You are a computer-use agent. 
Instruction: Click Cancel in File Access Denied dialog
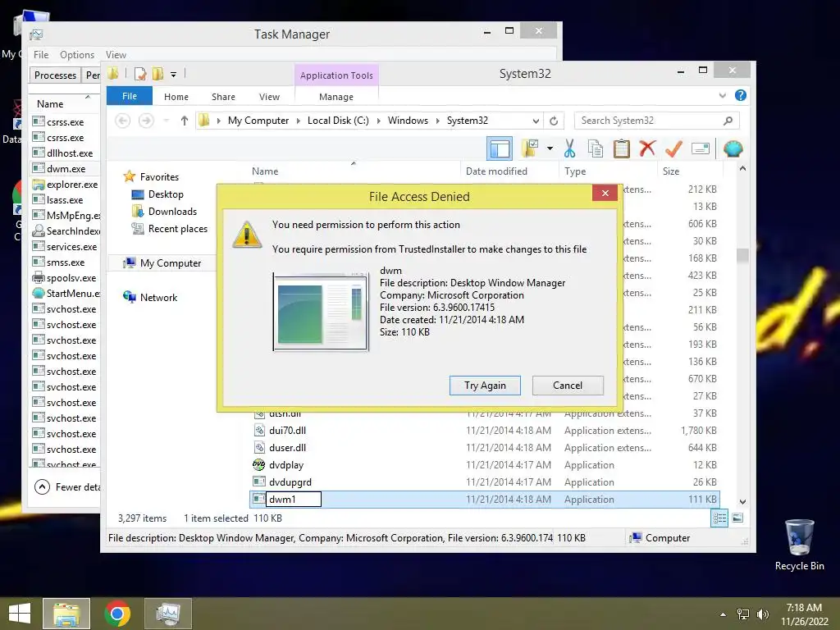[568, 386]
